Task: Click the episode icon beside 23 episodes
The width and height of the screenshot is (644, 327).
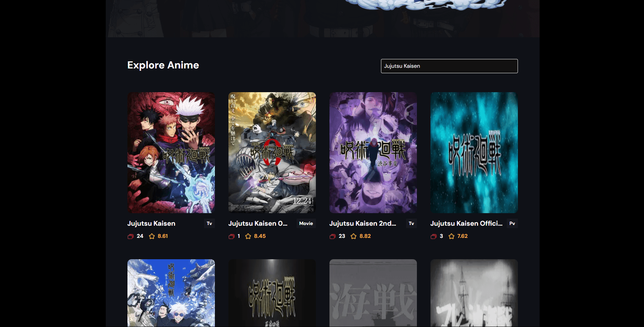Action: pos(333,237)
